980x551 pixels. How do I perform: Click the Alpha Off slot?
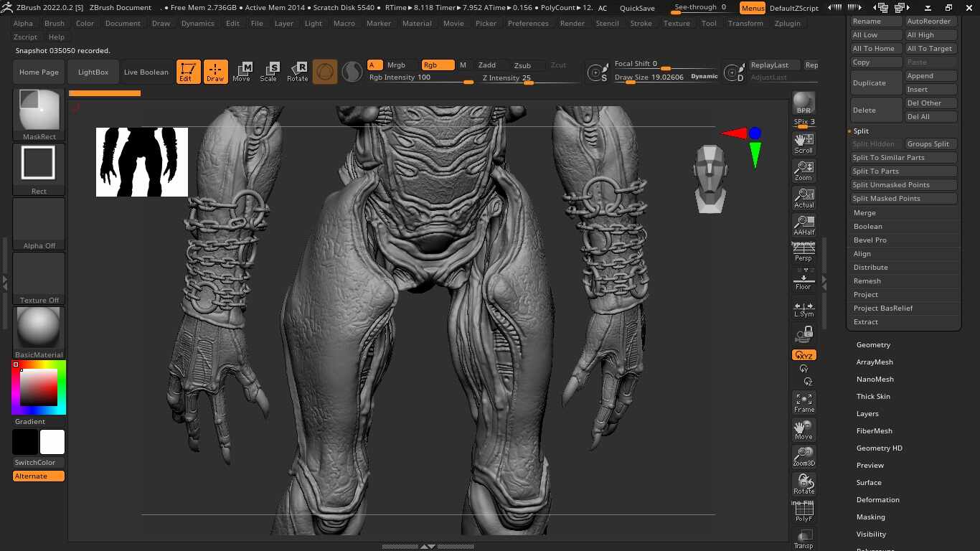(39, 224)
